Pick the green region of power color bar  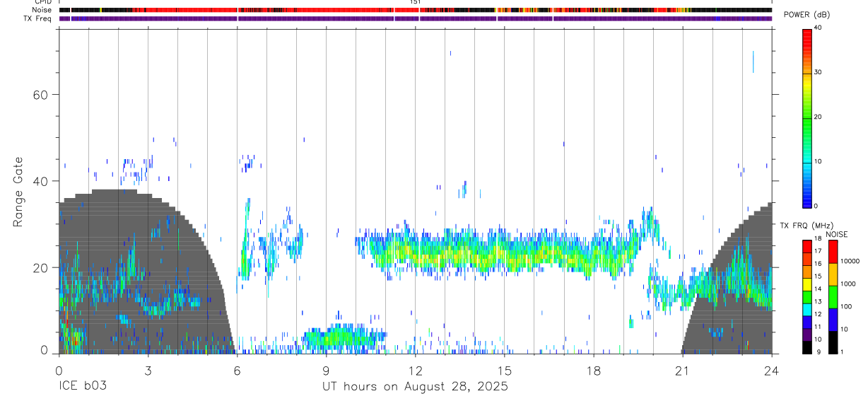(807, 120)
